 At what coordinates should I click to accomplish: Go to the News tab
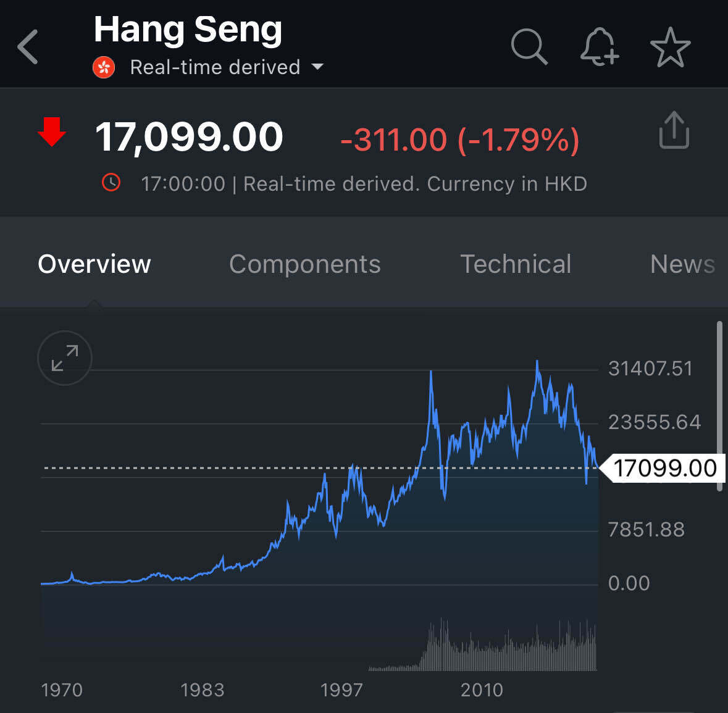pos(682,264)
